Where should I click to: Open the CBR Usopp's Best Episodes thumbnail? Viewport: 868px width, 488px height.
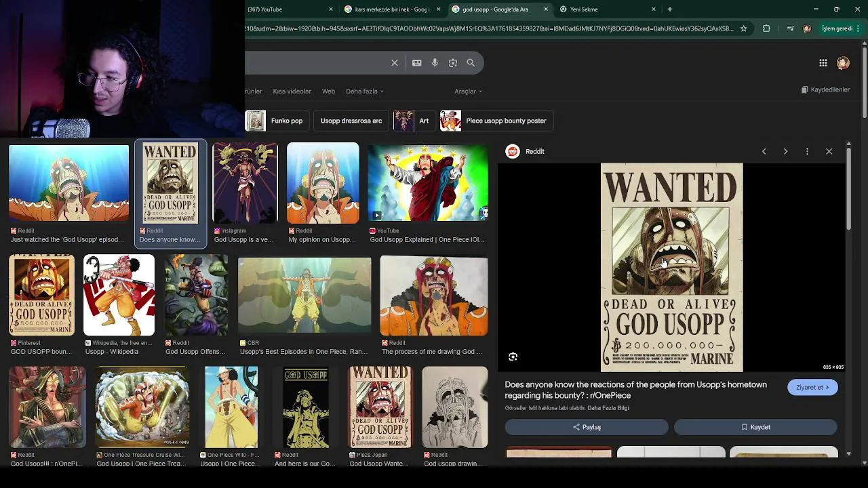pyautogui.click(x=304, y=296)
